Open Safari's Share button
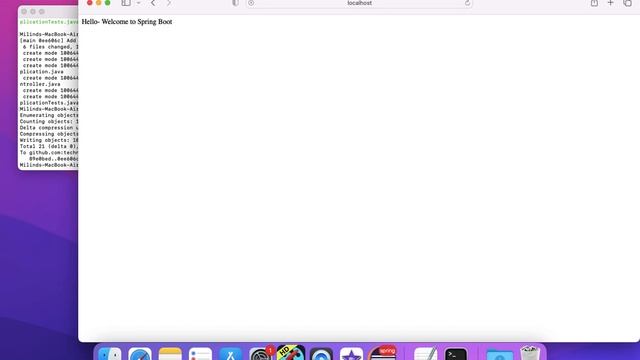Viewport: 640px width, 360px height. click(594, 3)
